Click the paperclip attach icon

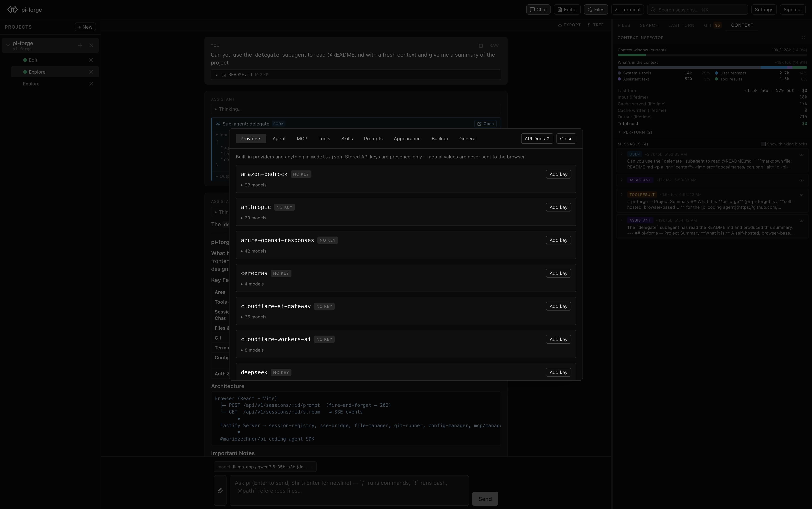click(x=220, y=490)
